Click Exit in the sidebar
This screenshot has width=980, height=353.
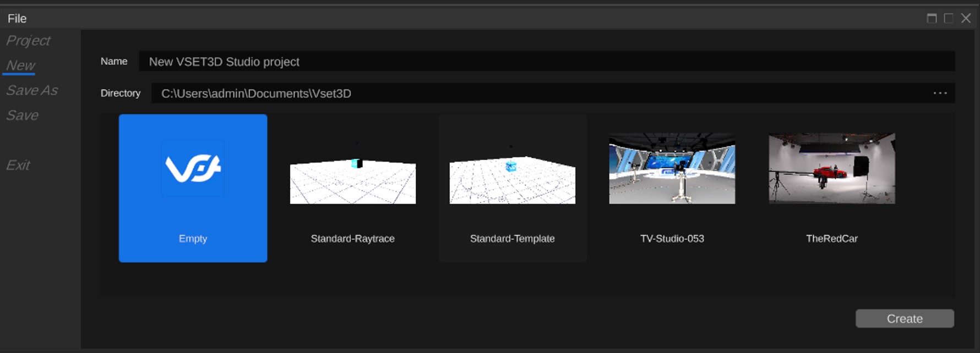click(18, 165)
